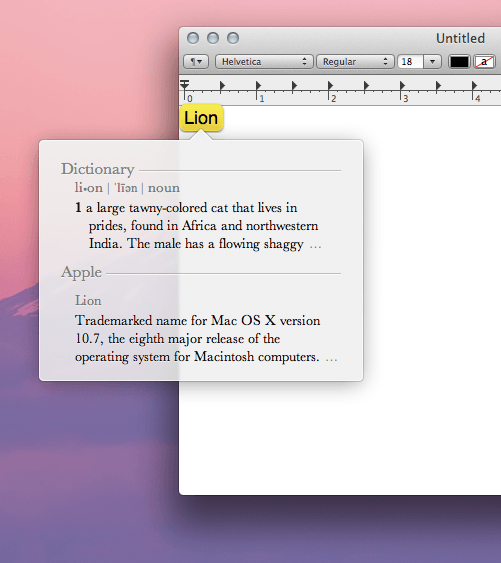The width and height of the screenshot is (501, 563).
Task: Zoom the Untitled window with third button
Action: (x=233, y=38)
